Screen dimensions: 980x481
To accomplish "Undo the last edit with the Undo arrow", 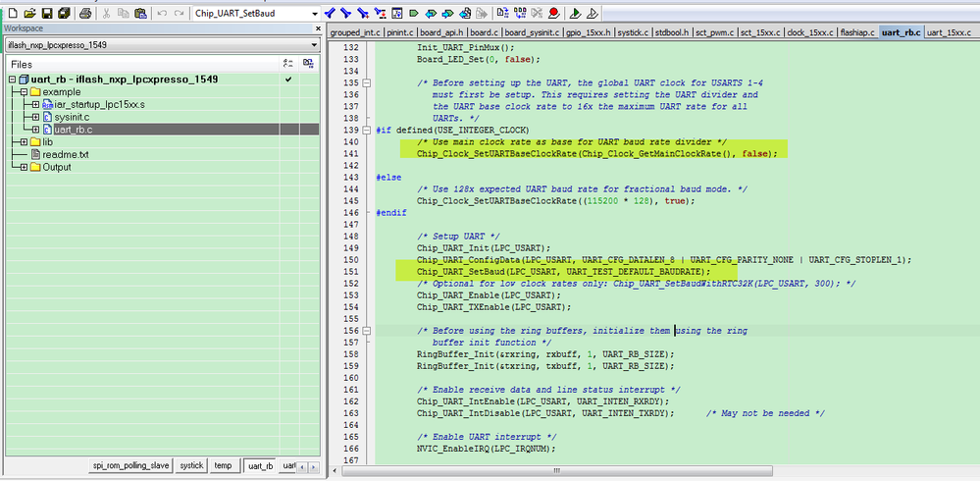I will tap(163, 13).
